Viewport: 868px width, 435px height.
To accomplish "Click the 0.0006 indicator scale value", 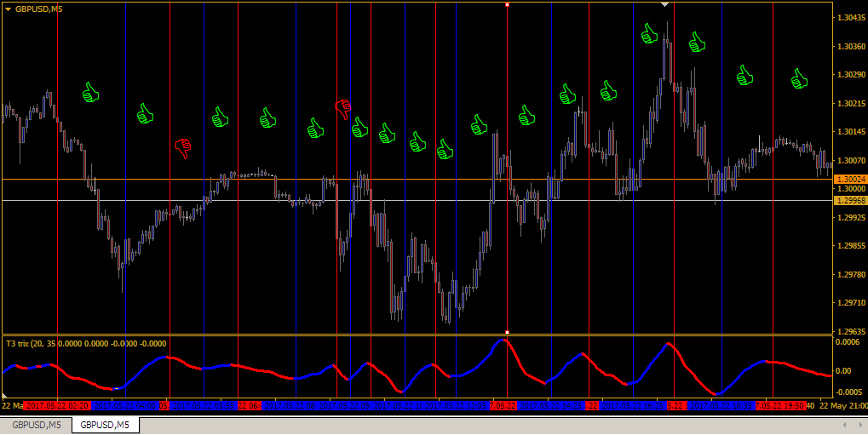I will click(847, 342).
